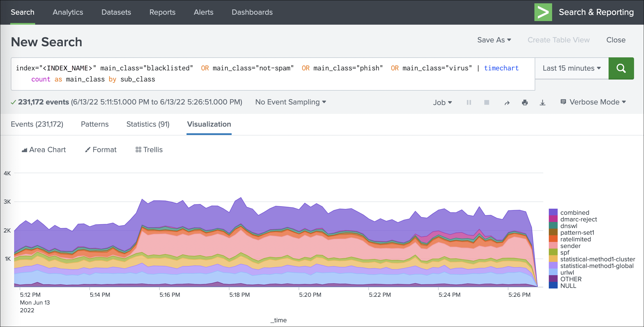644x327 pixels.
Task: Click the Splunk logo icon
Action: coord(543,12)
